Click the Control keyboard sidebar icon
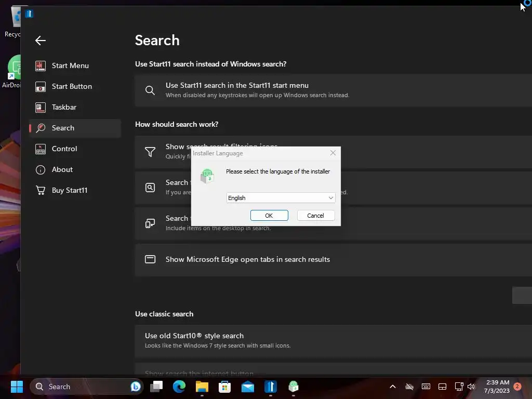Image resolution: width=532 pixels, height=399 pixels. point(41,149)
